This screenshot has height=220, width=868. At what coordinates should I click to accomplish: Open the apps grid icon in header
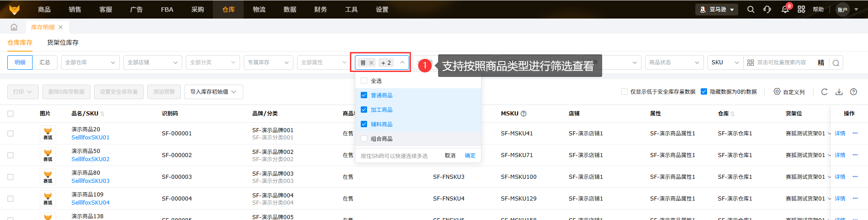coord(801,10)
